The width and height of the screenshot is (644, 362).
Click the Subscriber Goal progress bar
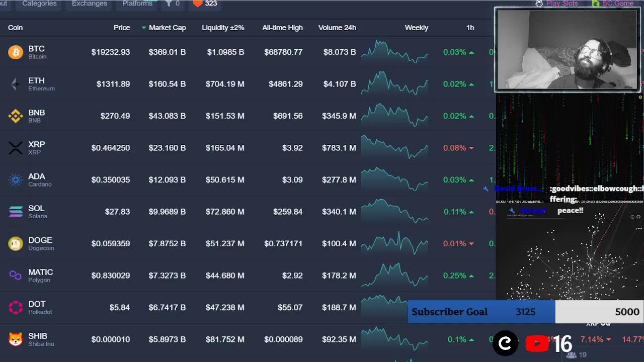(x=525, y=312)
